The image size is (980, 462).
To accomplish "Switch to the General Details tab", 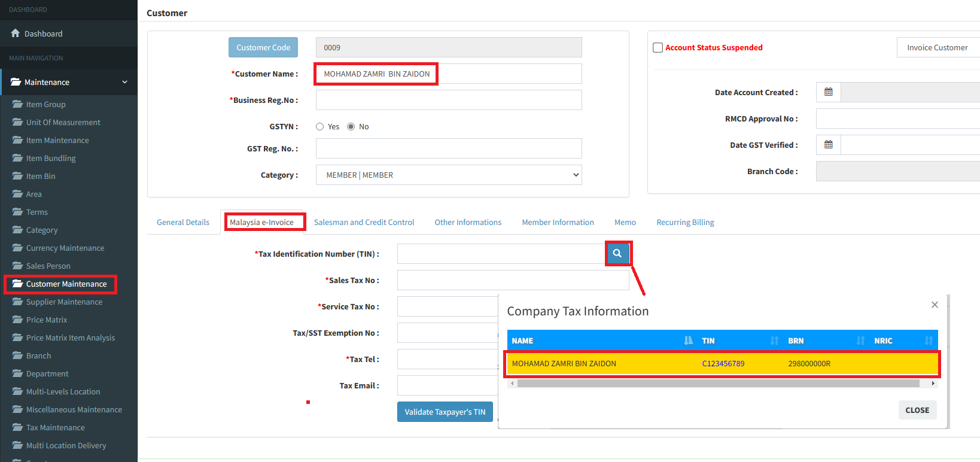I will pyautogui.click(x=183, y=223).
